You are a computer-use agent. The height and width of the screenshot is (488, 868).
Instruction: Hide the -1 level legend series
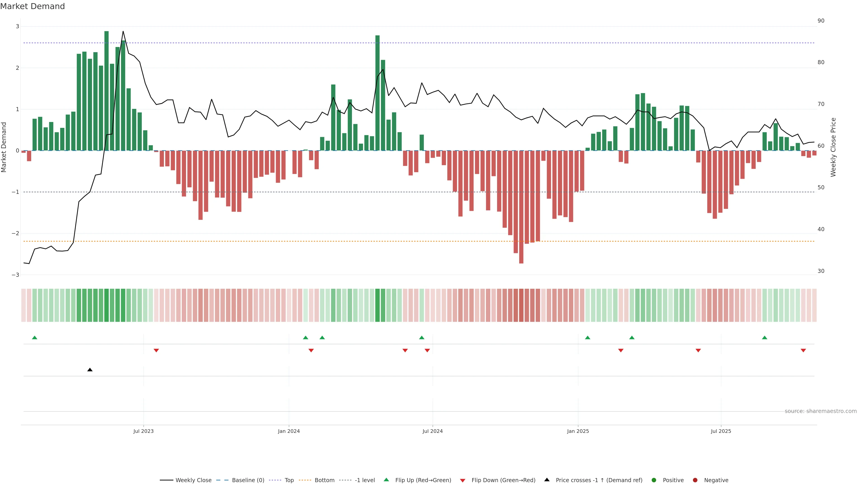pos(365,480)
